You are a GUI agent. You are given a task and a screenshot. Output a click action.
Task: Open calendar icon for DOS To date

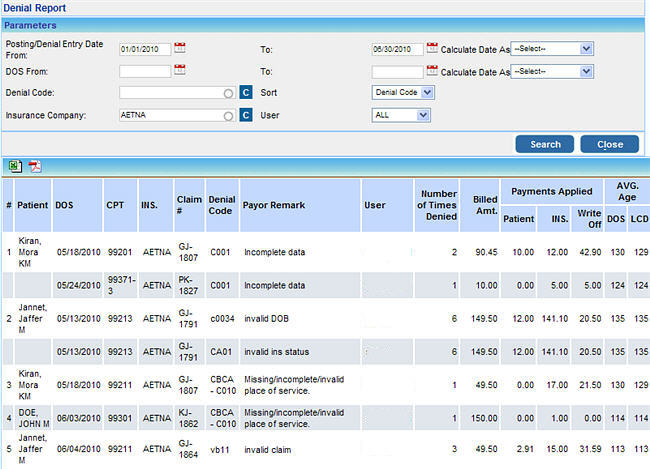coord(432,70)
